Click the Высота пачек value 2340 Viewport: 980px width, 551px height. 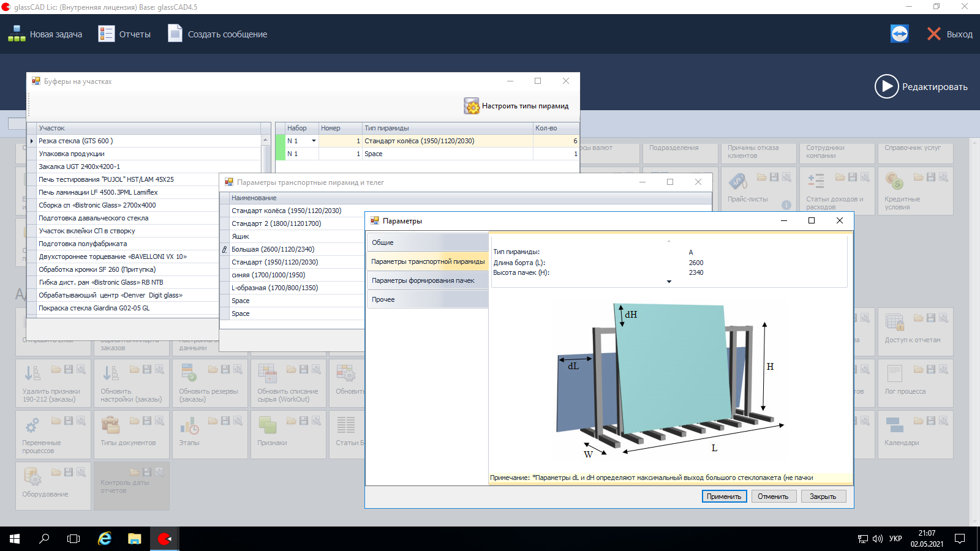(x=696, y=272)
